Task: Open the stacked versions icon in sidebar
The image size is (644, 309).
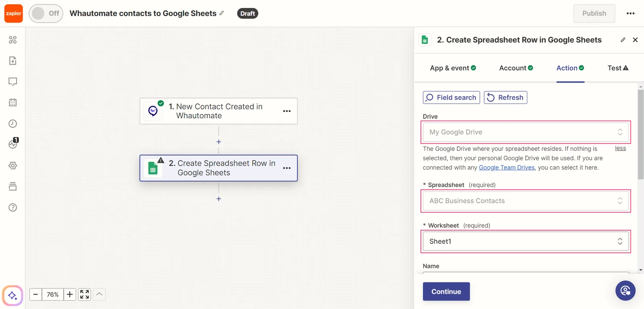Action: (x=13, y=186)
